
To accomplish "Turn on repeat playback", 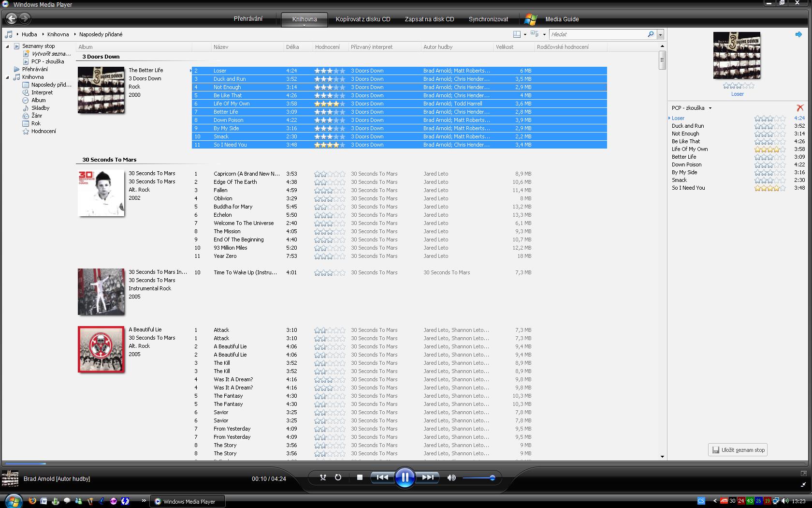I will tap(338, 478).
